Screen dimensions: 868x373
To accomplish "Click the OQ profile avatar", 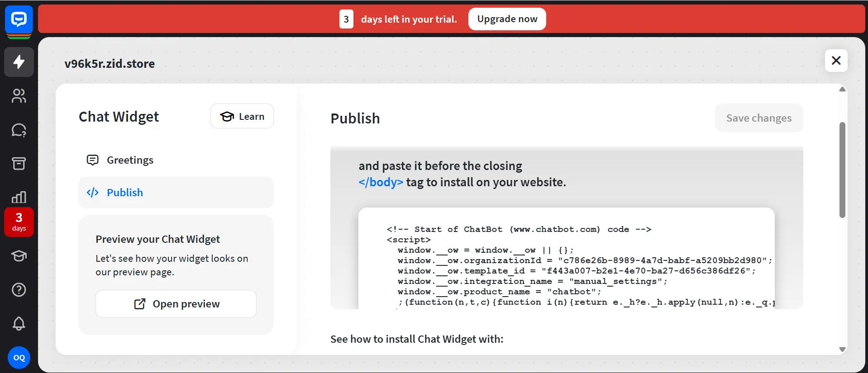I will [x=19, y=358].
